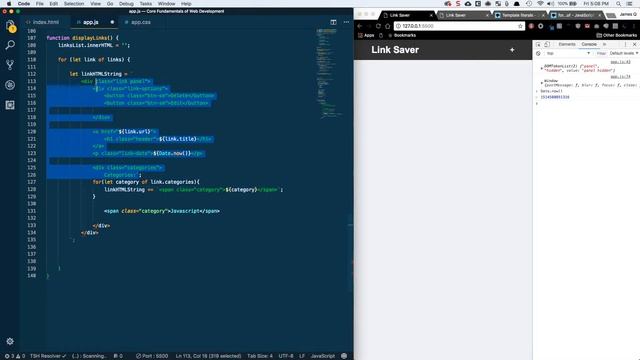Click the split editor icon
The image size is (640, 360).
333,22
